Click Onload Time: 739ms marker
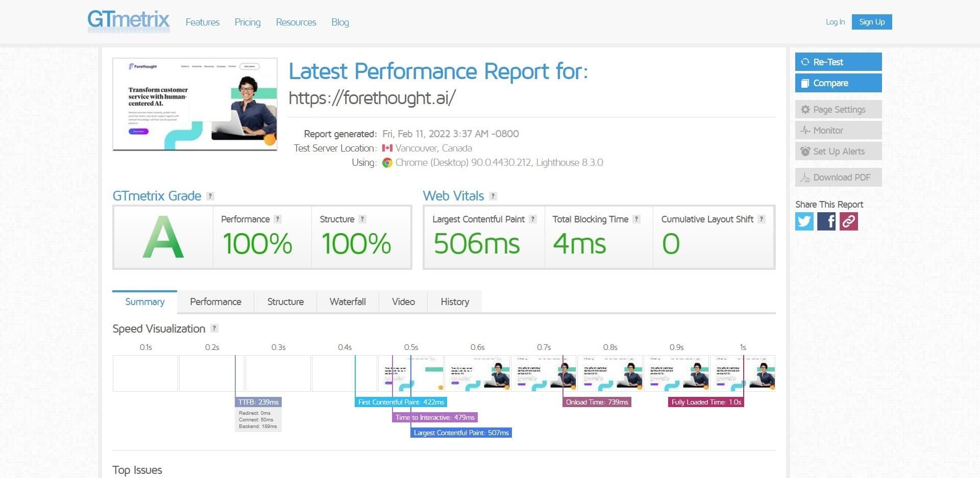 (x=597, y=402)
